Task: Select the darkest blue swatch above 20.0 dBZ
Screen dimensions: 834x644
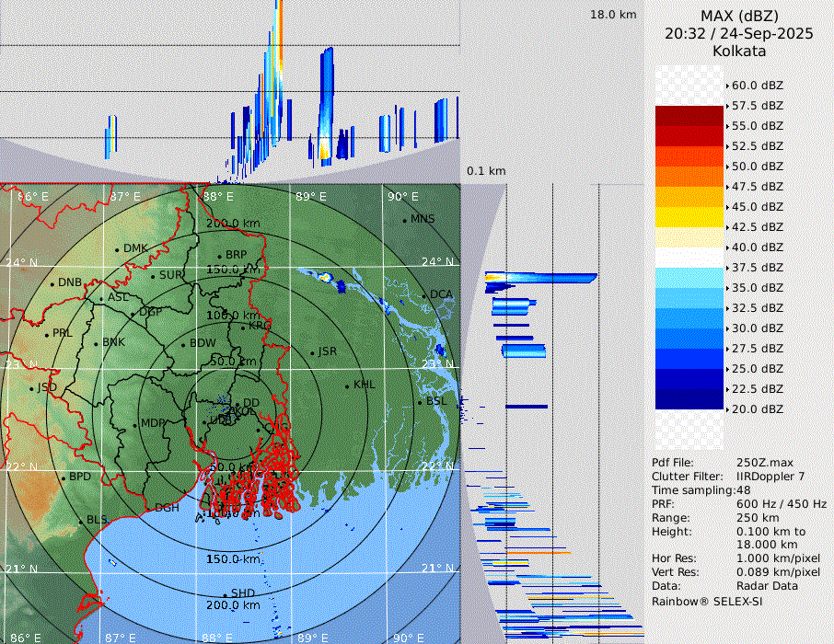Action: pyautogui.click(x=689, y=399)
